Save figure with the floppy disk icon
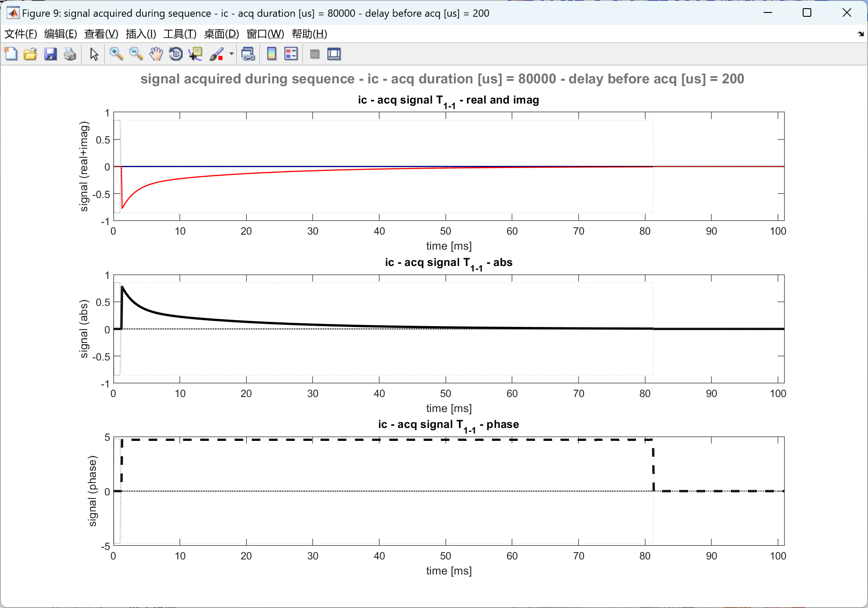Viewport: 868px width, 608px height. click(x=50, y=54)
